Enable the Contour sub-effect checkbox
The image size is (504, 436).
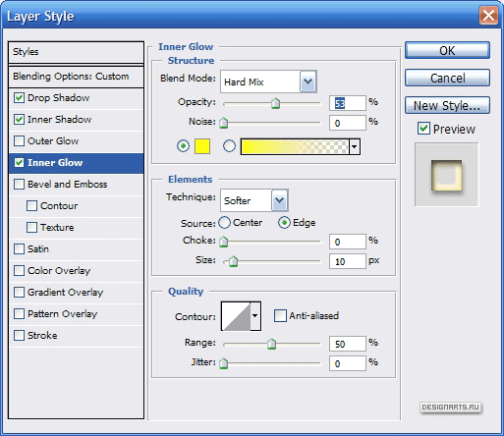pos(31,205)
